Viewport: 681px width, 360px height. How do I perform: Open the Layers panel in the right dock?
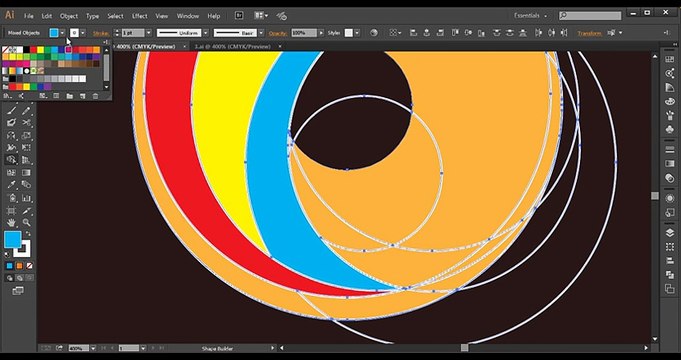669,233
